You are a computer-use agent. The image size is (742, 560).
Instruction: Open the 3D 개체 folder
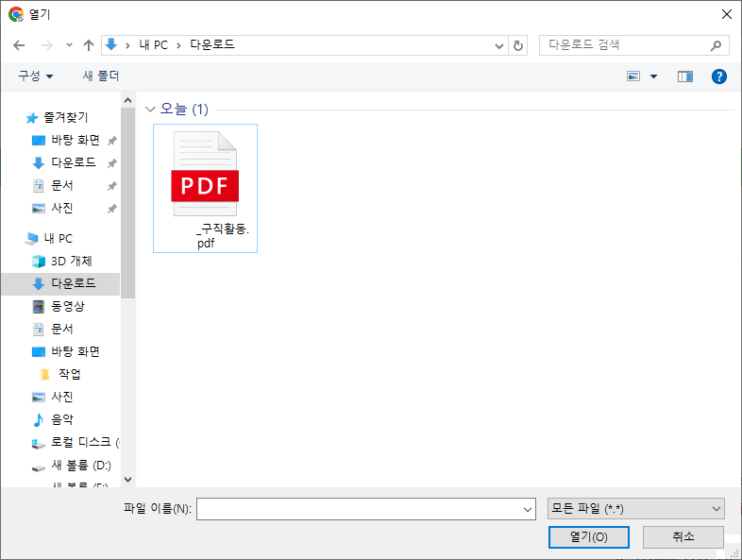point(72,261)
